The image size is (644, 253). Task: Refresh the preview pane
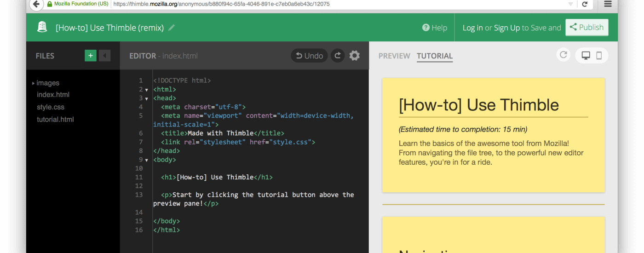tap(563, 55)
